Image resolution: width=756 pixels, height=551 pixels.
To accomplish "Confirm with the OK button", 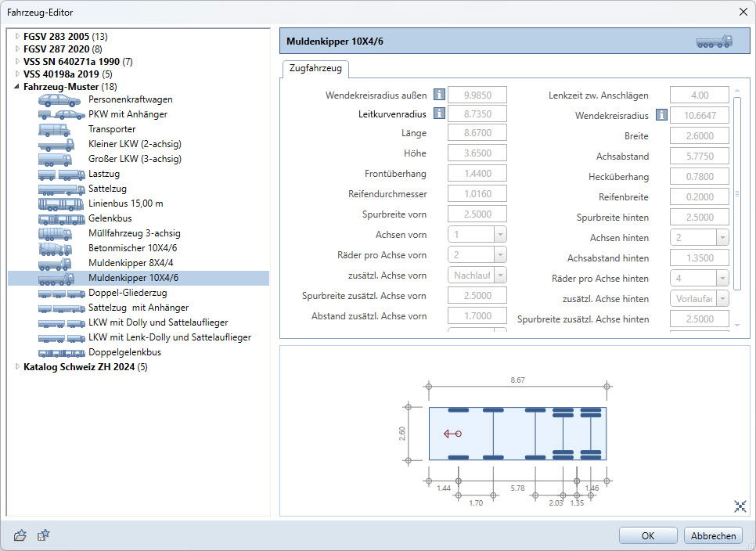I will pyautogui.click(x=648, y=535).
